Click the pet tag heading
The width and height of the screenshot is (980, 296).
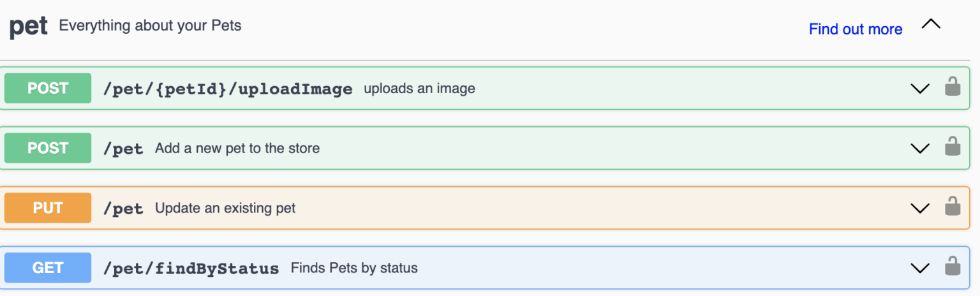(x=29, y=27)
